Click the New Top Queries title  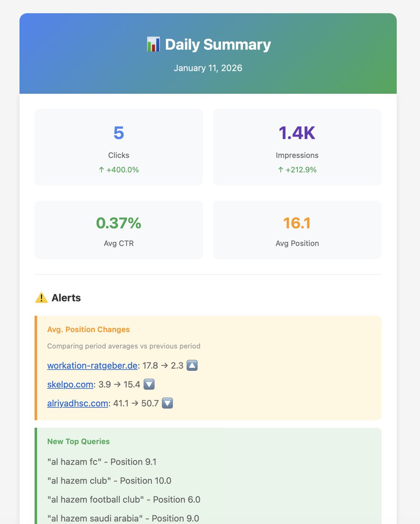tap(79, 441)
